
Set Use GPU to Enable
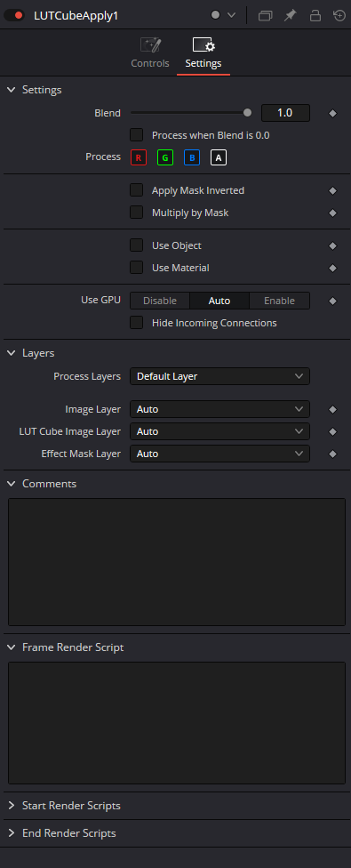279,301
